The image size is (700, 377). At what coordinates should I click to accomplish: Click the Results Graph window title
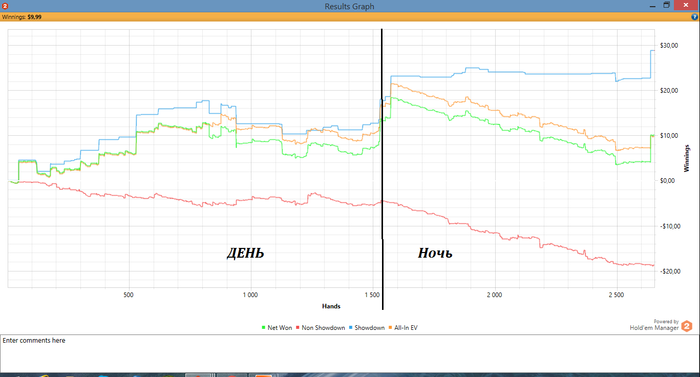click(349, 6)
